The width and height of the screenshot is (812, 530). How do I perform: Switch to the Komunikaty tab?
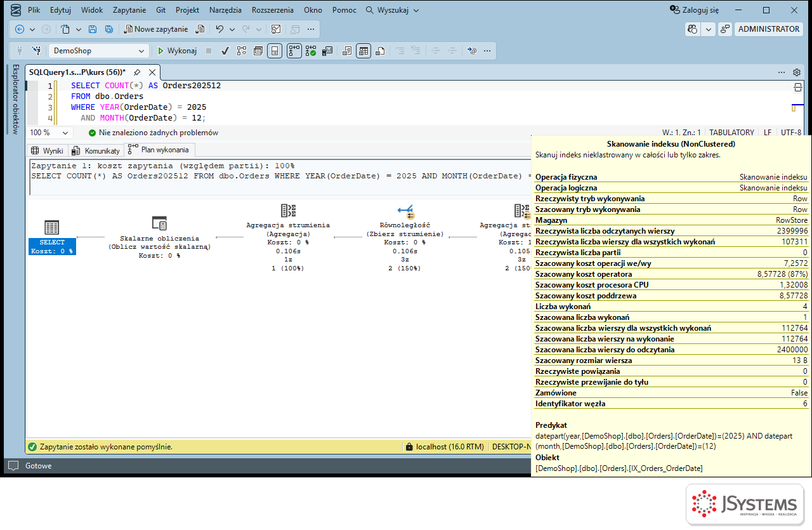(x=96, y=151)
